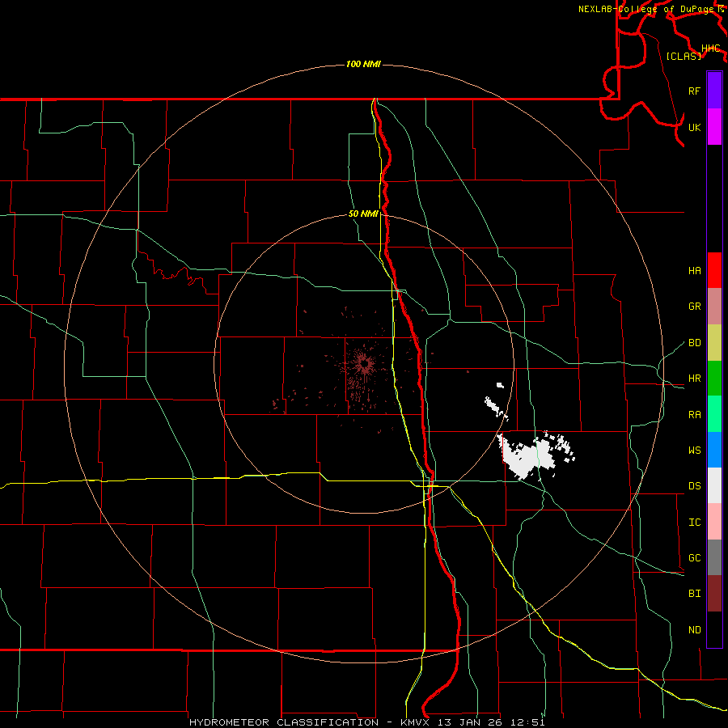Image resolution: width=728 pixels, height=728 pixels.
Task: Click the "DS" legend label
Action: pos(694,485)
